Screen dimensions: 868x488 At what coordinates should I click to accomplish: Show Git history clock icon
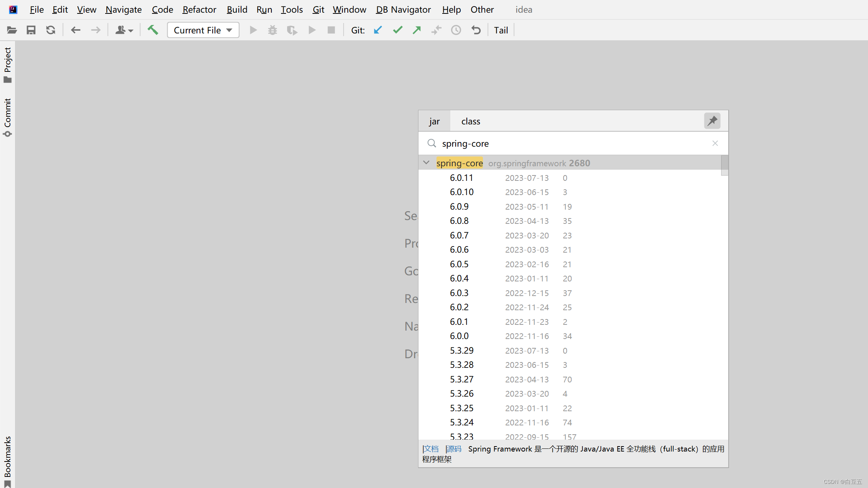tap(456, 30)
